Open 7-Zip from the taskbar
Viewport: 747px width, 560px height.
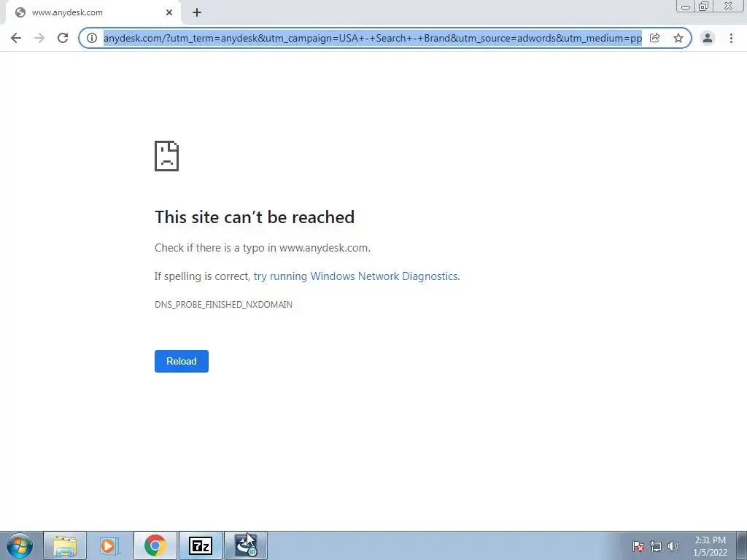coord(200,545)
